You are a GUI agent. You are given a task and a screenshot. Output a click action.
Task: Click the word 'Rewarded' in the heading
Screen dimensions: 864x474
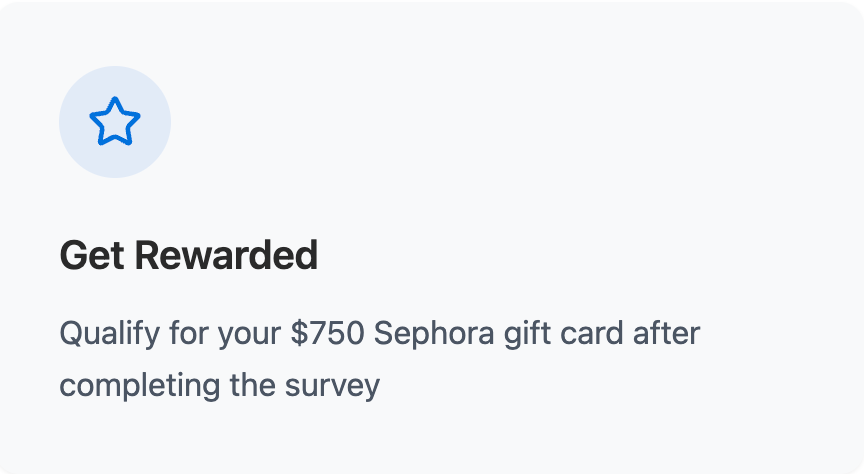click(226, 256)
